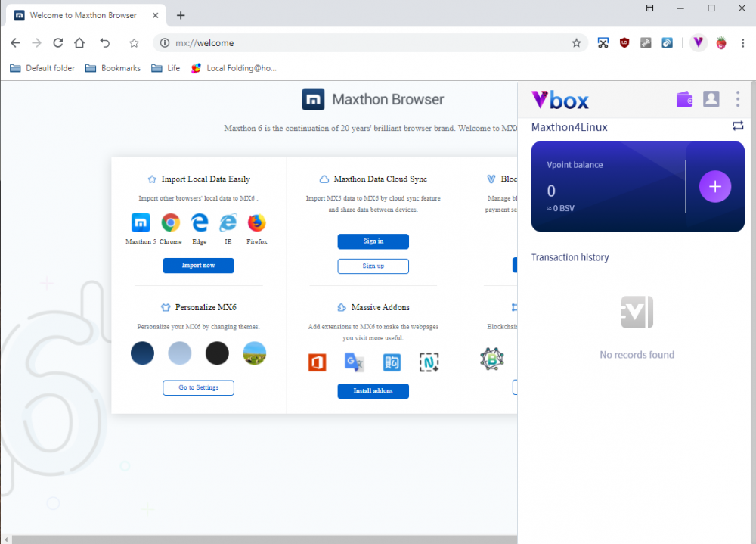Image resolution: width=756 pixels, height=544 pixels.
Task: Open the screenshot scissors tool
Action: 603,43
